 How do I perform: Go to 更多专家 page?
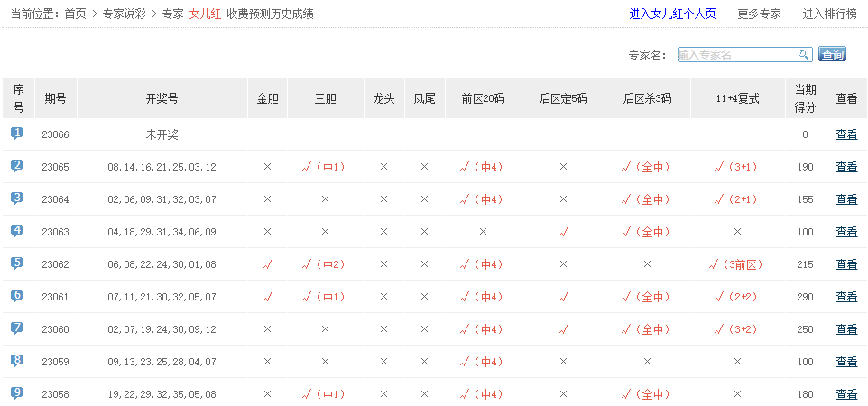point(759,14)
